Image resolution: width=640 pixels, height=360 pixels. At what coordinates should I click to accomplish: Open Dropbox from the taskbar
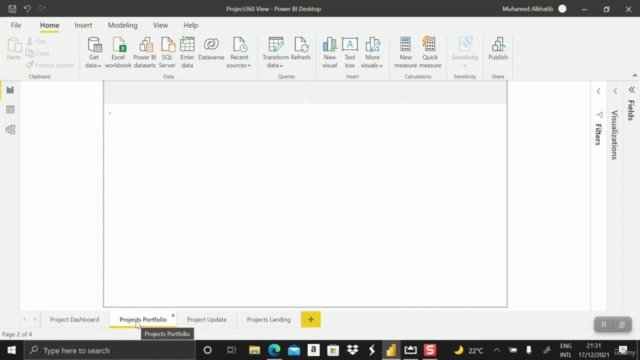pyautogui.click(x=353, y=350)
